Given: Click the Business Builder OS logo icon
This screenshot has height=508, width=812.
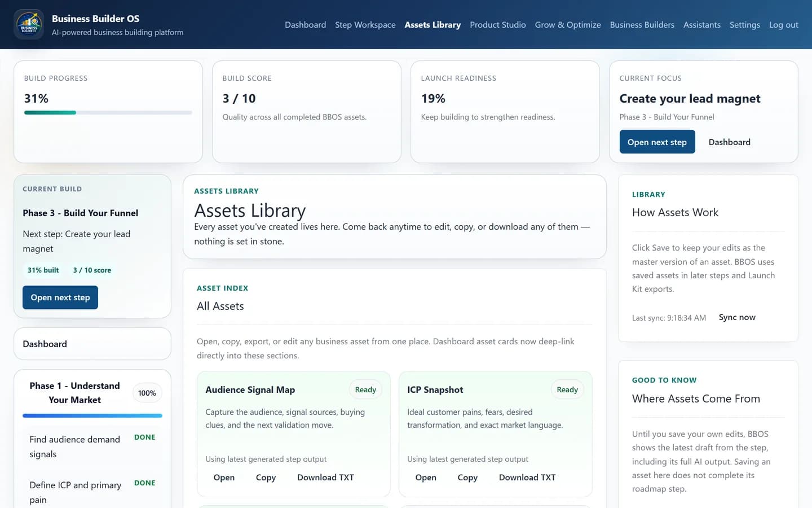Looking at the screenshot, I should click(x=29, y=25).
